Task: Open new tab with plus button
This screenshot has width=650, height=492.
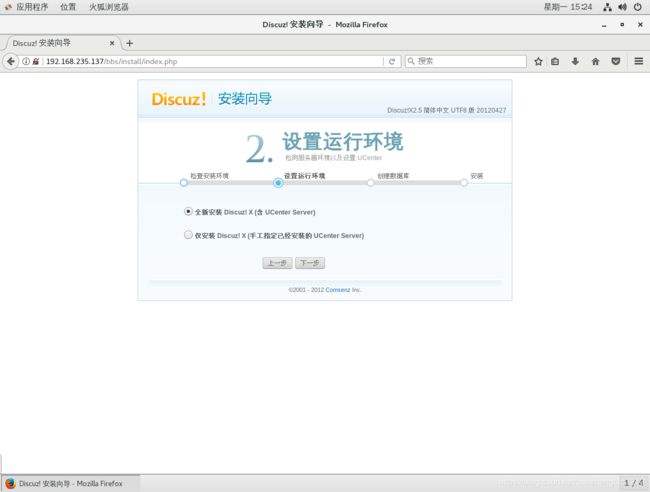Action: 129,43
